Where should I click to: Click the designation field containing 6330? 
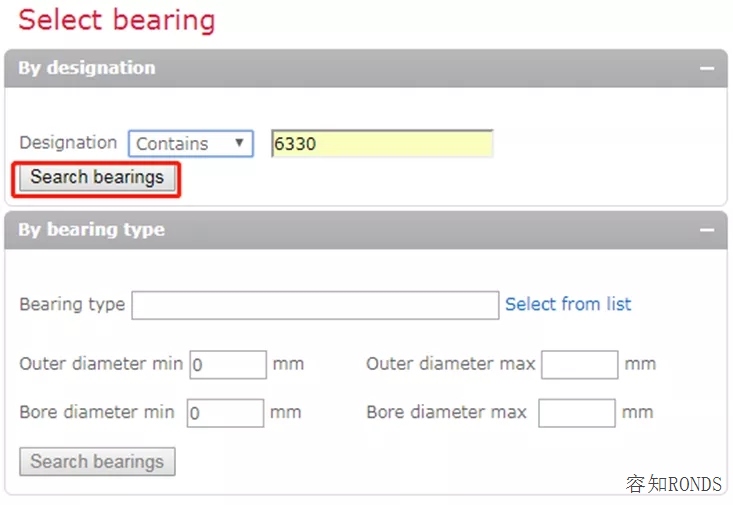[382, 144]
